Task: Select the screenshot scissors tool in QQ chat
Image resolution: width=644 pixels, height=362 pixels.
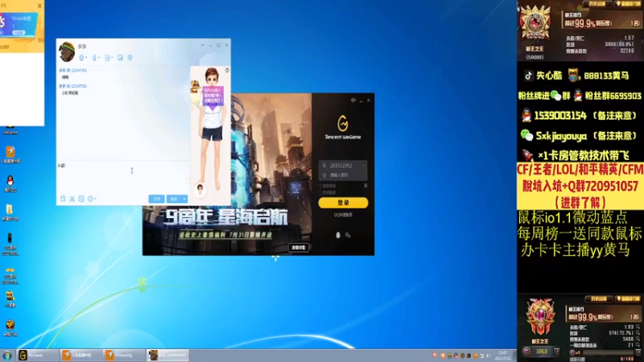Action: (72, 199)
